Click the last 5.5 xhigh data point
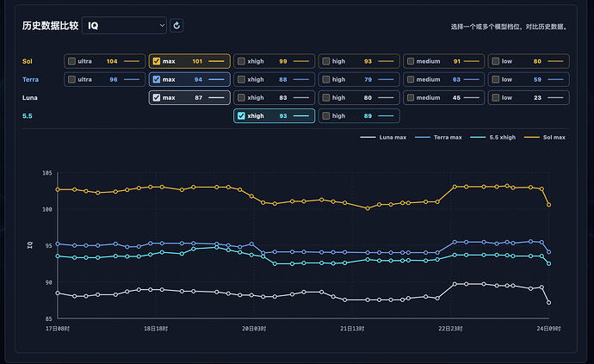Viewport: 594px width, 364px height. coord(548,263)
